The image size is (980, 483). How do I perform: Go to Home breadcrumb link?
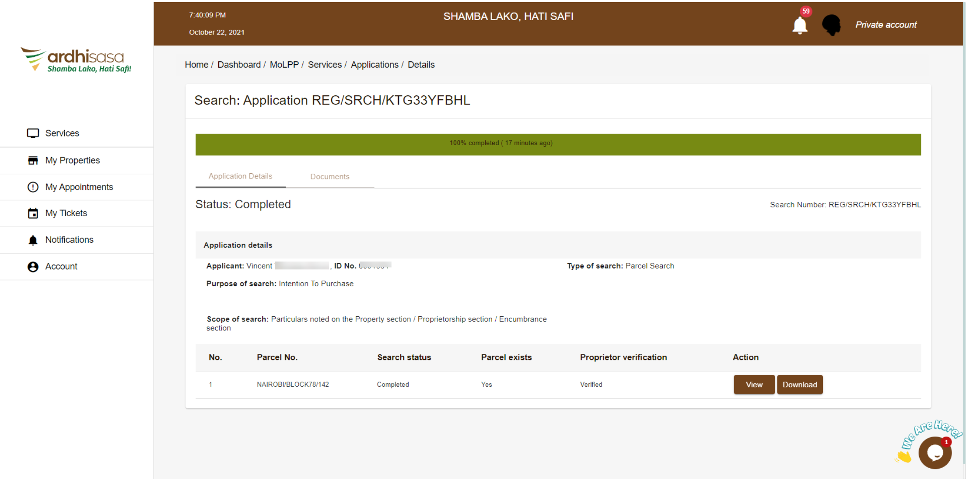[196, 65]
